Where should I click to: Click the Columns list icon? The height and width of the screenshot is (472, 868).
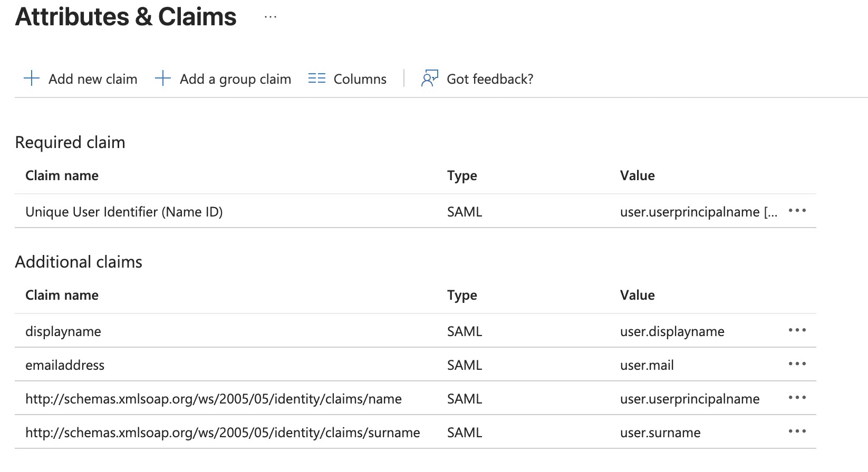pos(316,79)
